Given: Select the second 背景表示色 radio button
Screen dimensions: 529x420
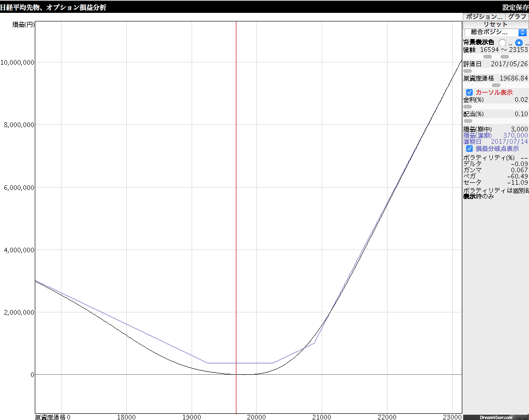Looking at the screenshot, I should (x=519, y=42).
